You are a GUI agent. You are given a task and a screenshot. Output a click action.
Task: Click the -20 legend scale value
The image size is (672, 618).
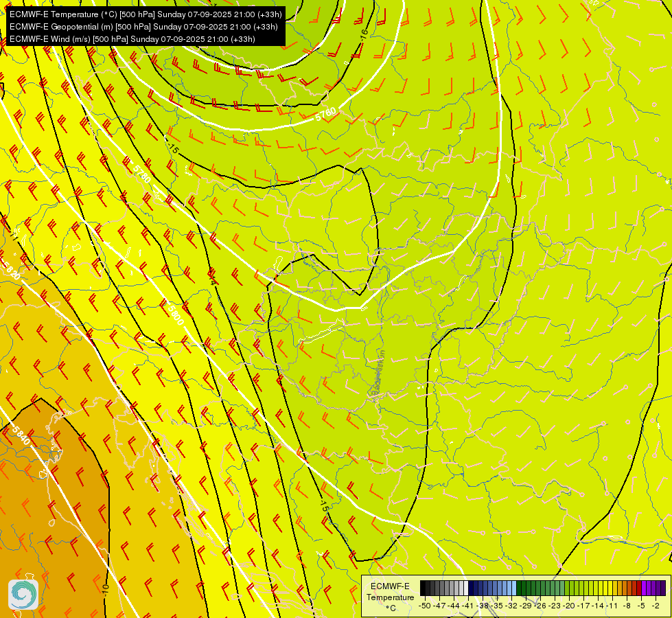(570, 606)
